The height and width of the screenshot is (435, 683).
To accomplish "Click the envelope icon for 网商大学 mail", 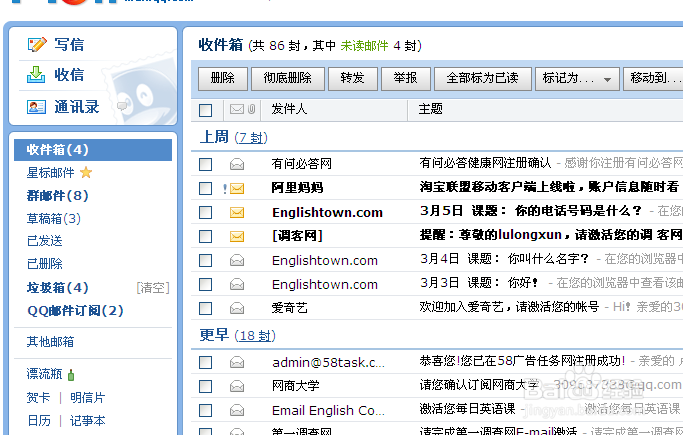I will 237,386.
